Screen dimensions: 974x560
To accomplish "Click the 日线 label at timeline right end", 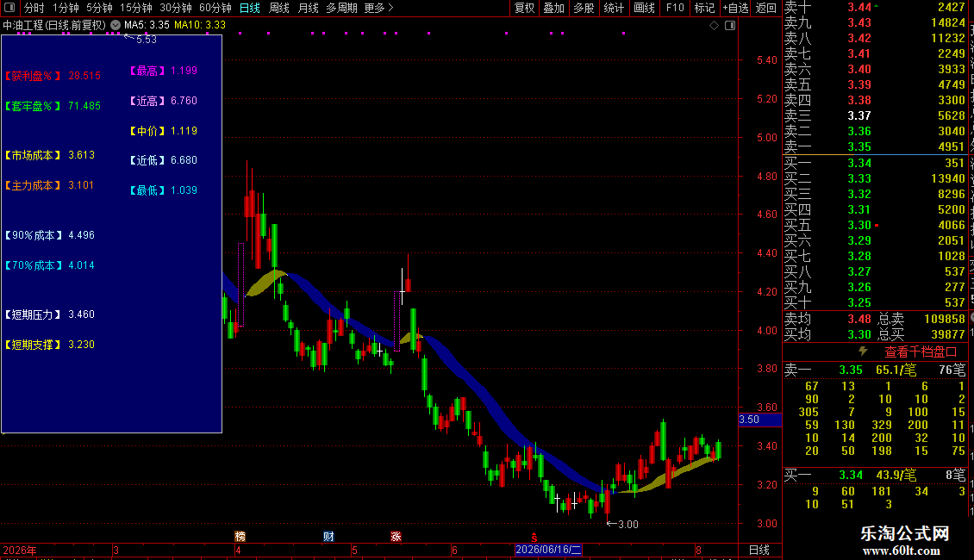I will (x=759, y=550).
